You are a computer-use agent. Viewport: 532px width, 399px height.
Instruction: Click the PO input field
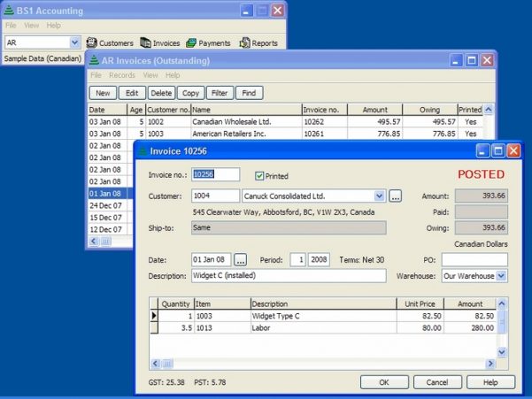(474, 260)
